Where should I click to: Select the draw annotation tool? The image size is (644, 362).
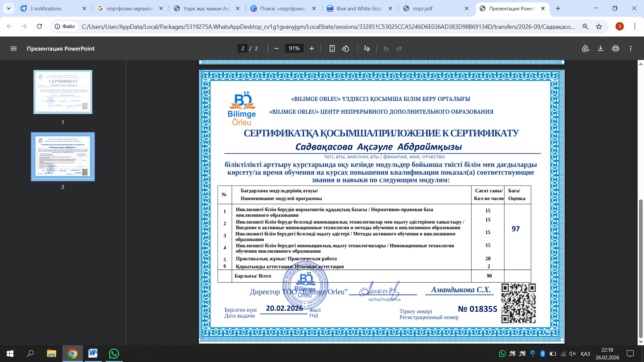tap(367, 49)
